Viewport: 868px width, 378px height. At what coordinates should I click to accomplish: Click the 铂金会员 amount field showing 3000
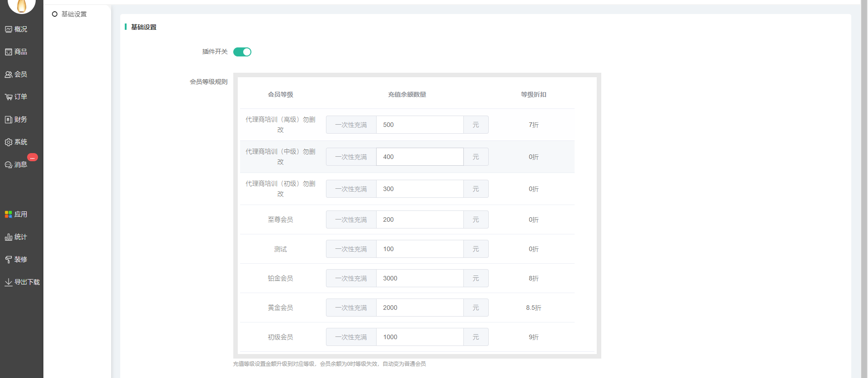[420, 278]
